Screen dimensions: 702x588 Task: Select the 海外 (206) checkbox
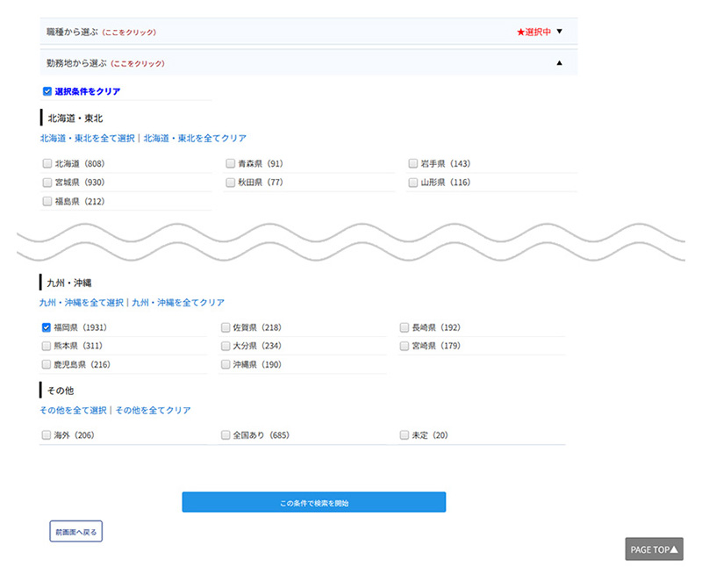pyautogui.click(x=47, y=435)
